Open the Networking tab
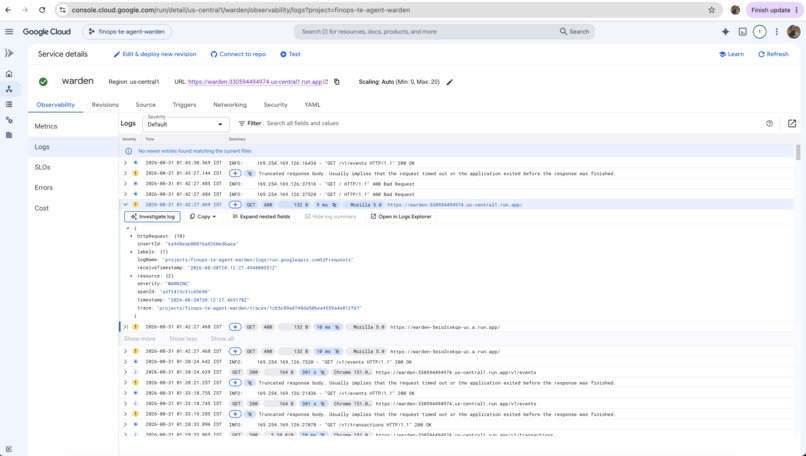 coord(230,104)
